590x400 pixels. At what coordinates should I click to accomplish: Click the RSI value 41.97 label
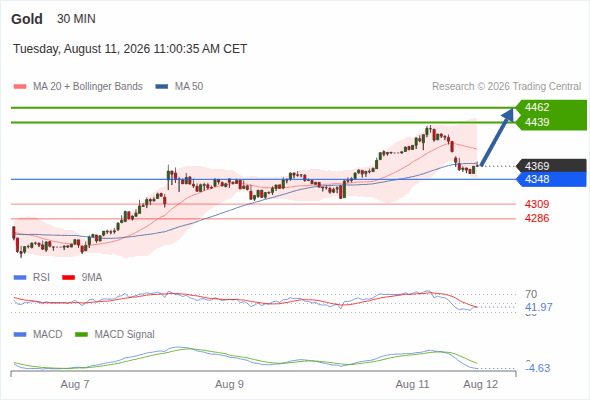point(539,307)
